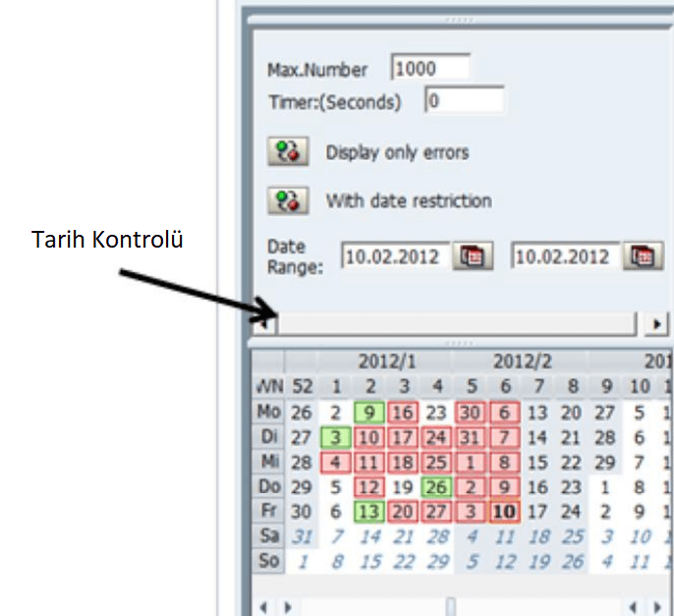Viewport: 674px width, 616px height.
Task: Open calendar picker for end date
Action: [643, 256]
